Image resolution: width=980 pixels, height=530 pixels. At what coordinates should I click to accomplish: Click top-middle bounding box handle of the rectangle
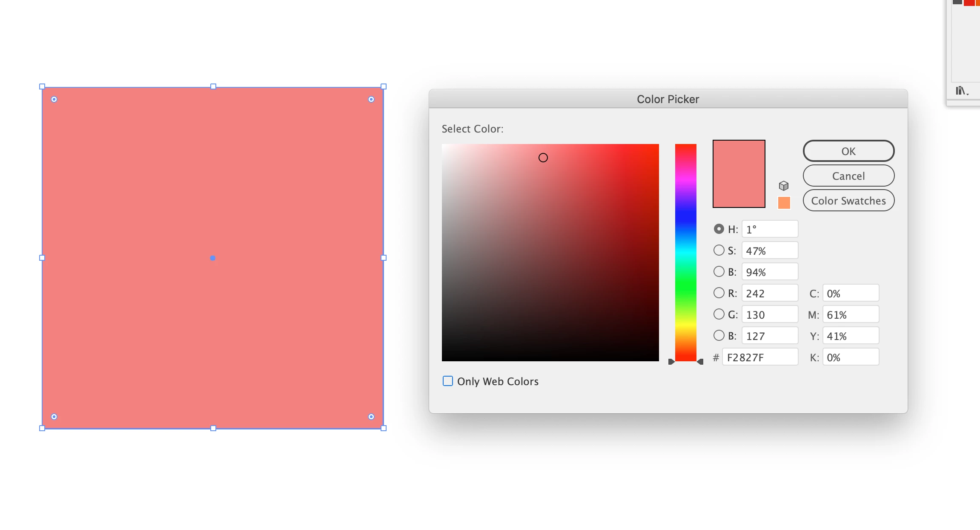pyautogui.click(x=213, y=86)
